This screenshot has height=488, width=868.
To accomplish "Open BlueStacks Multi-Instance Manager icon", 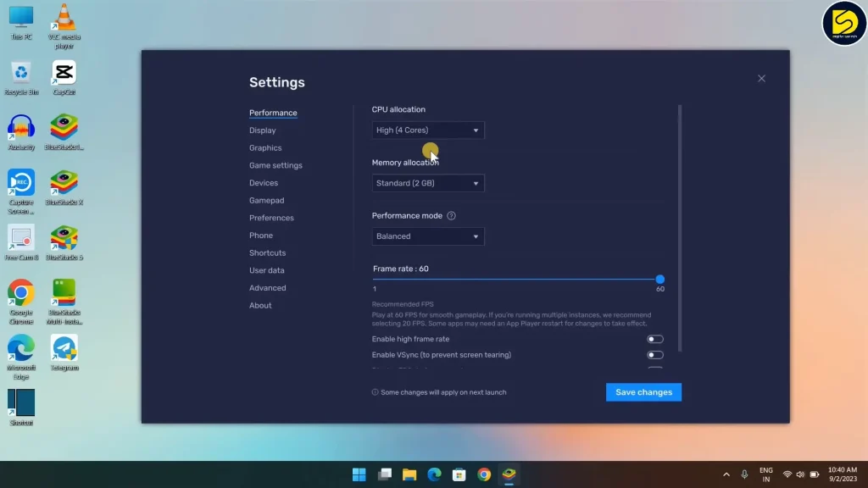I will click(x=64, y=294).
